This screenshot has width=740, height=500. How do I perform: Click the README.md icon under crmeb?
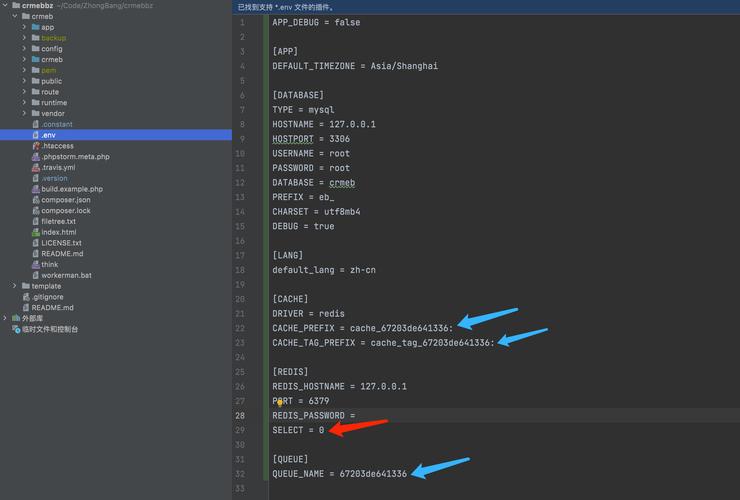coord(35,254)
